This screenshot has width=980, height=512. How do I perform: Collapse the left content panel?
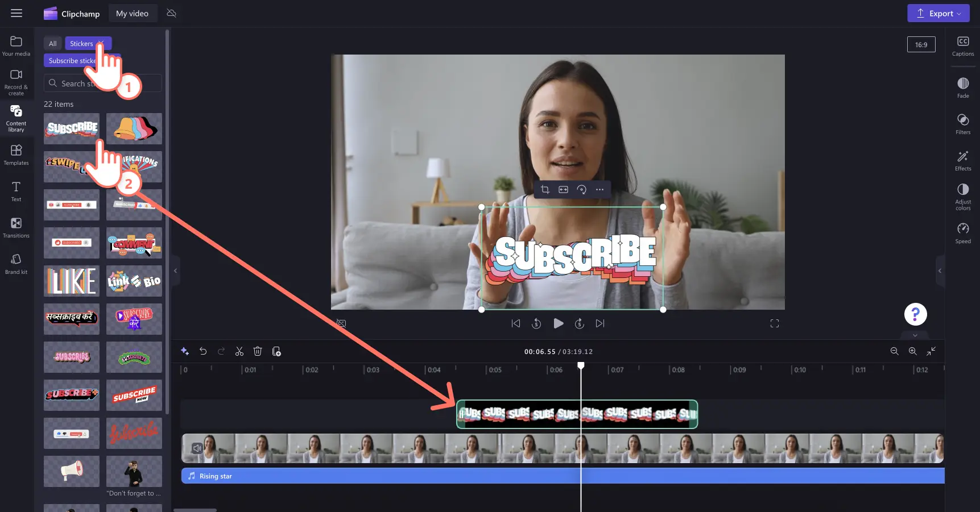pos(175,271)
